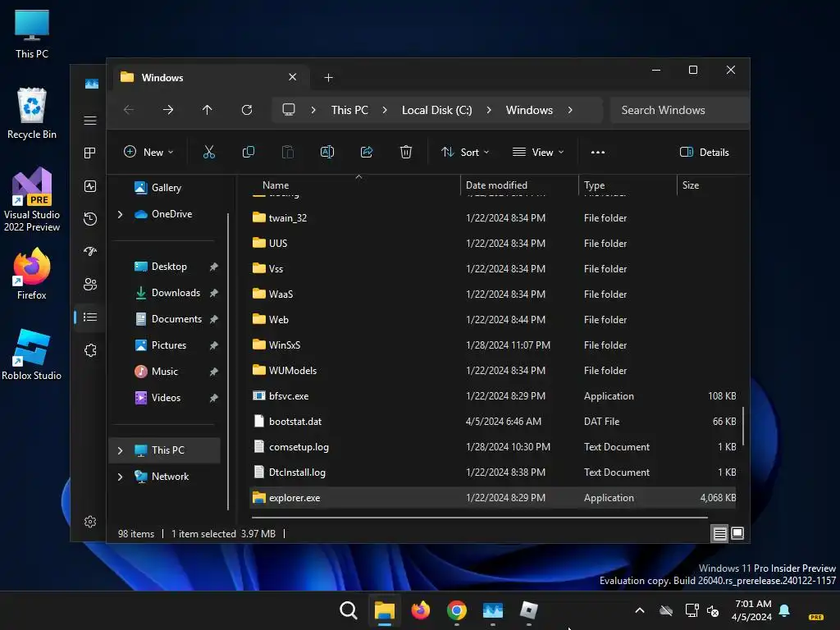840x630 pixels.
Task: Show hidden tray icons chevron
Action: (640, 610)
